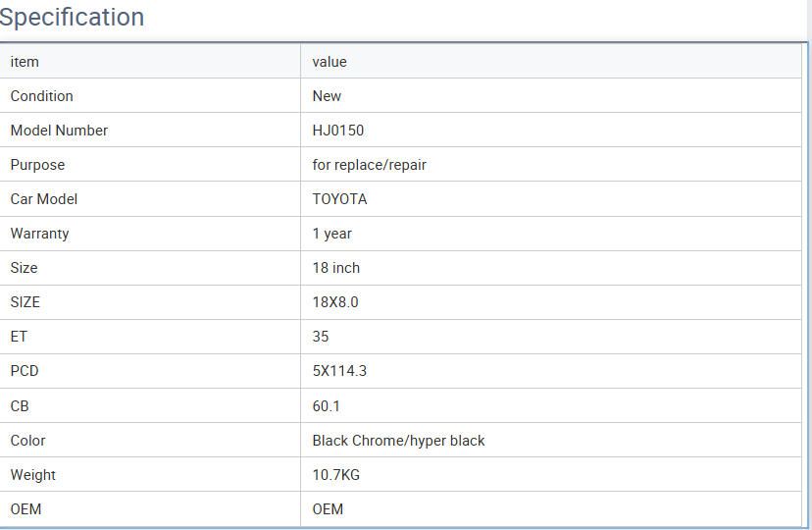
Task: Select the Car Model label
Action: (44, 199)
